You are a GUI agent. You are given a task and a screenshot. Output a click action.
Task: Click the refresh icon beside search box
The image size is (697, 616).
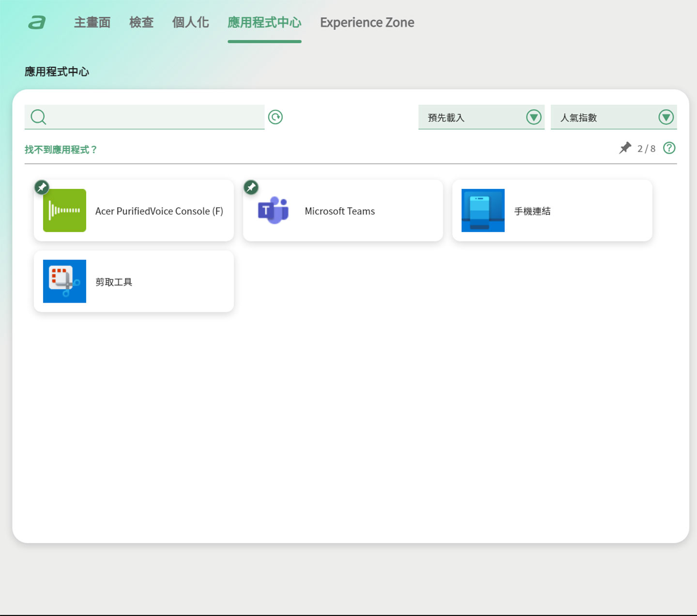275,117
